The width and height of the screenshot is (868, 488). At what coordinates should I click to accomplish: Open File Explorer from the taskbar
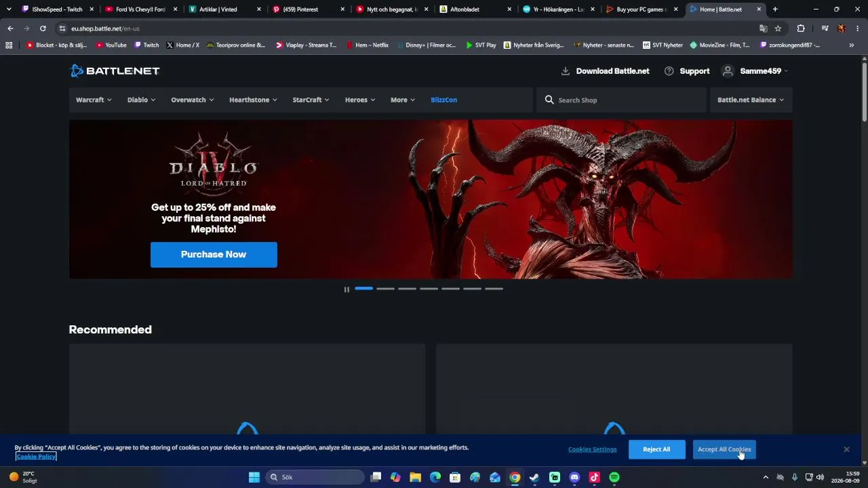pos(415,477)
